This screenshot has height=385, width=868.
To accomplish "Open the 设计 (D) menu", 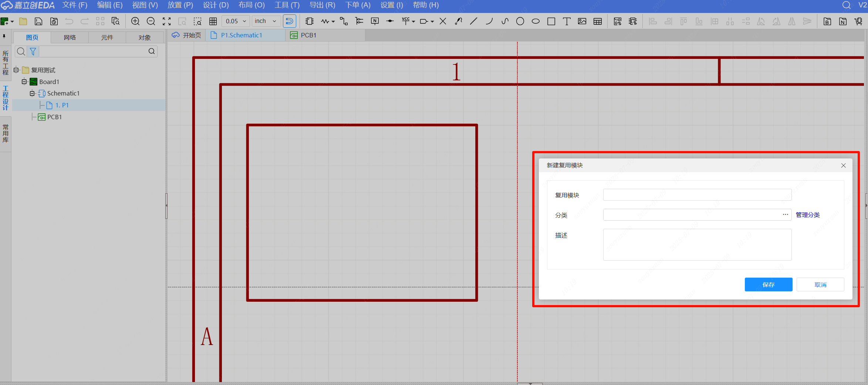I will coord(216,5).
